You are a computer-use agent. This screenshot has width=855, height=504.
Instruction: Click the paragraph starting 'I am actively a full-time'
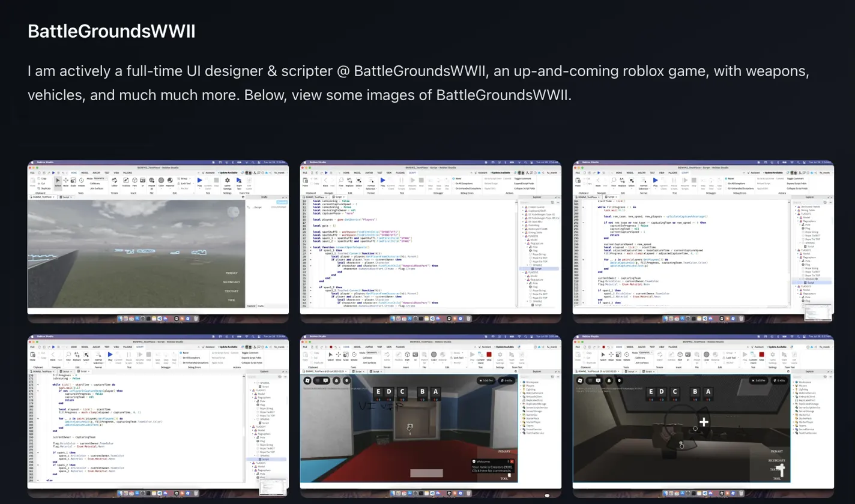pyautogui.click(x=417, y=83)
